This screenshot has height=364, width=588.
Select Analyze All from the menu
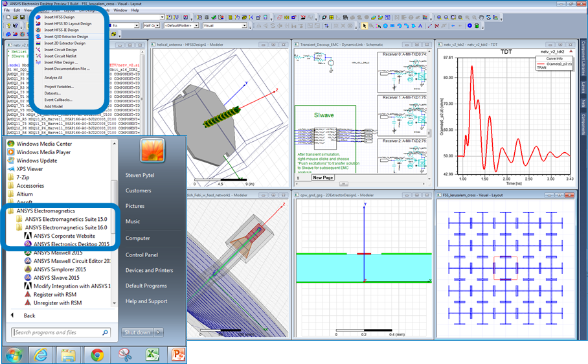click(x=53, y=78)
